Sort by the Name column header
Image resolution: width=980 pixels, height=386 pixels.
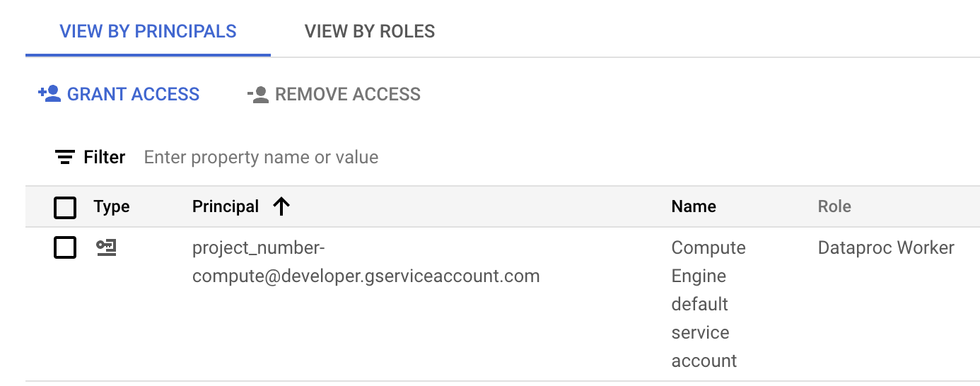(693, 206)
